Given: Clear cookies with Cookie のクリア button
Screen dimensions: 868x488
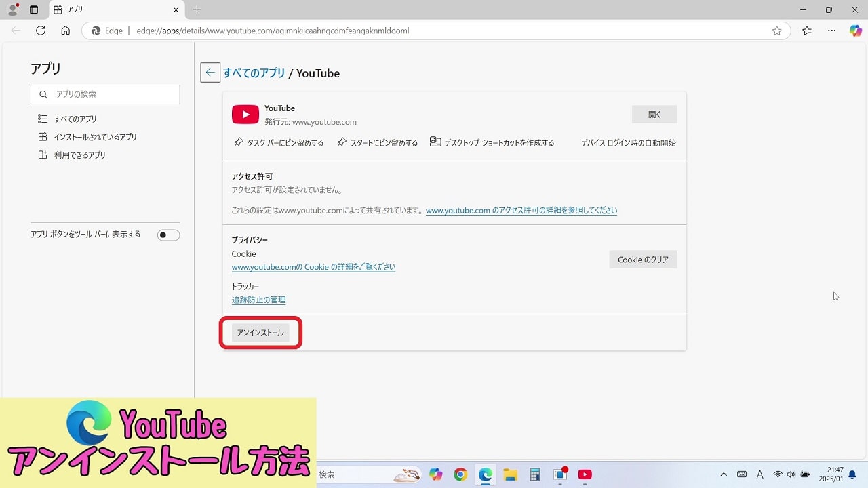Looking at the screenshot, I should pyautogui.click(x=643, y=260).
